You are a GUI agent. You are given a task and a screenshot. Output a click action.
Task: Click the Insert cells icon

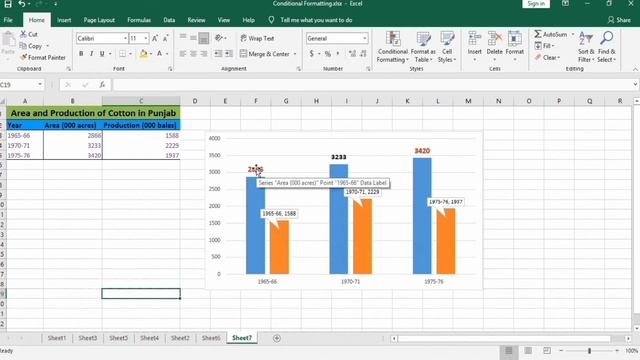474,38
